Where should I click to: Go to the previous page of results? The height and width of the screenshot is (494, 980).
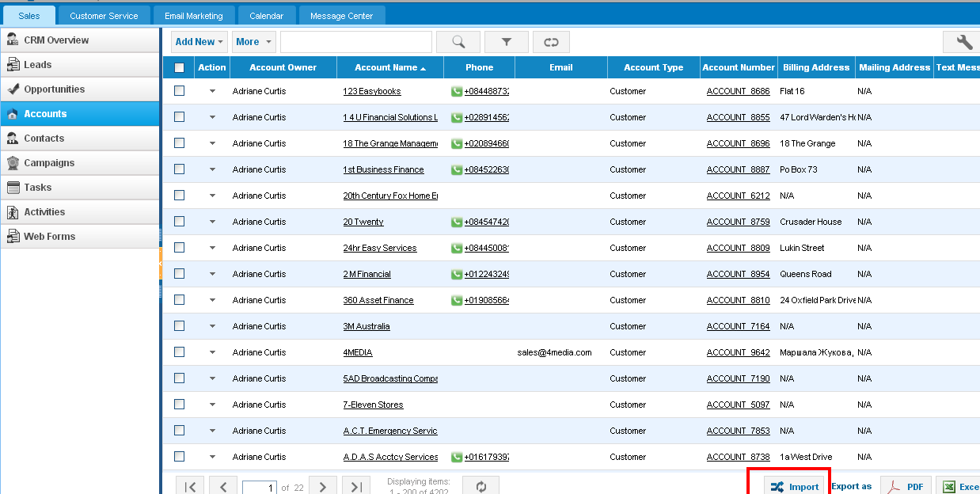pos(223,487)
